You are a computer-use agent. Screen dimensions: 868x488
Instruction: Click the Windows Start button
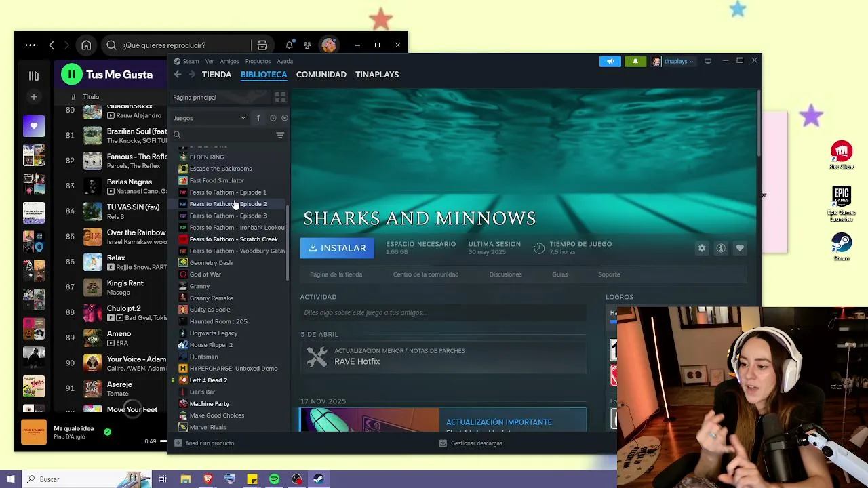point(11,479)
